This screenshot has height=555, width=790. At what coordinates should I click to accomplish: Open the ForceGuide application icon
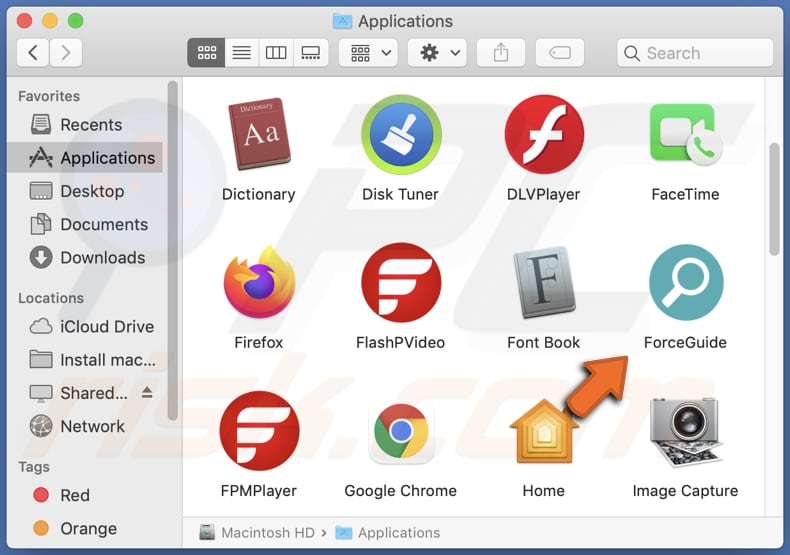tap(685, 283)
